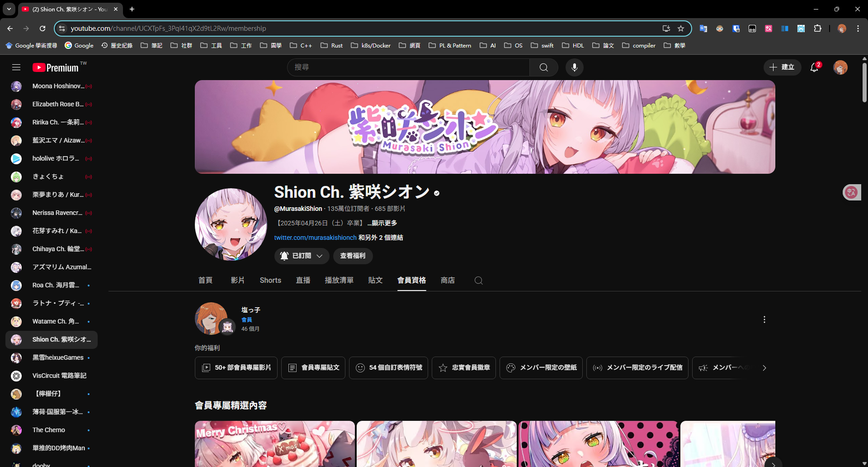Click the member avatar 塩っ子
The width and height of the screenshot is (868, 467).
click(x=211, y=319)
